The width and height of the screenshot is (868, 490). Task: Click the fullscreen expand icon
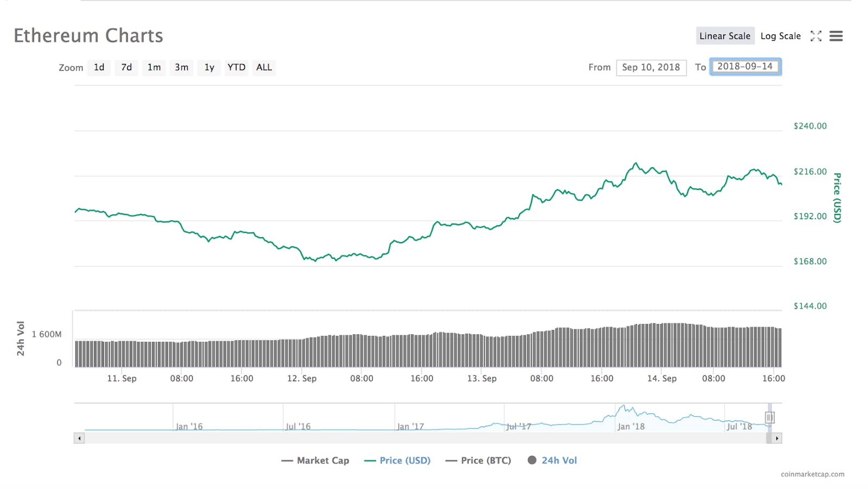pyautogui.click(x=816, y=36)
